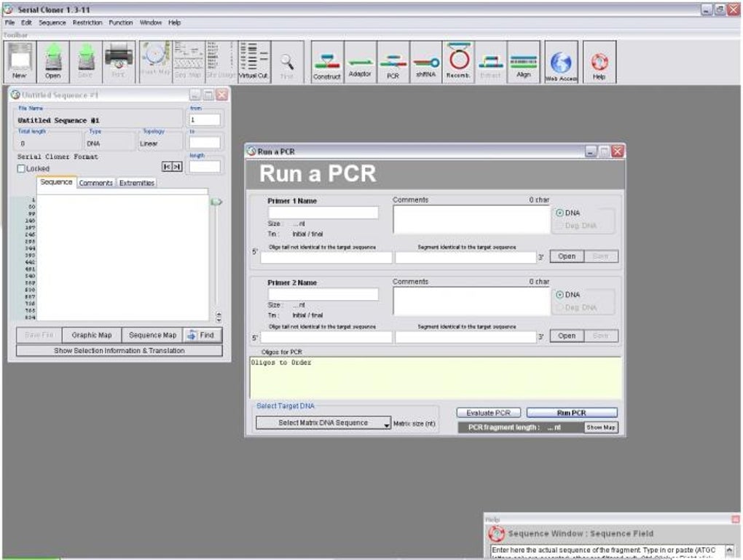The height and width of the screenshot is (560, 743).
Task: Click the PCR toolbar icon
Action: (393, 63)
